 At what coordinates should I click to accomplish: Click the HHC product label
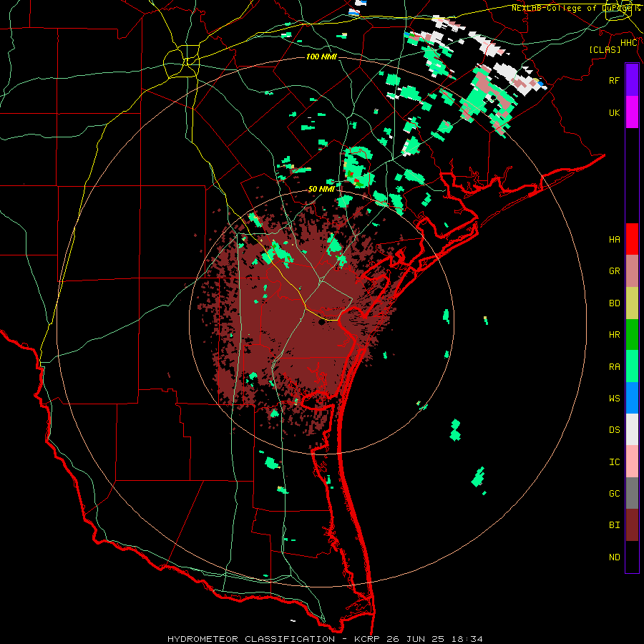point(629,43)
